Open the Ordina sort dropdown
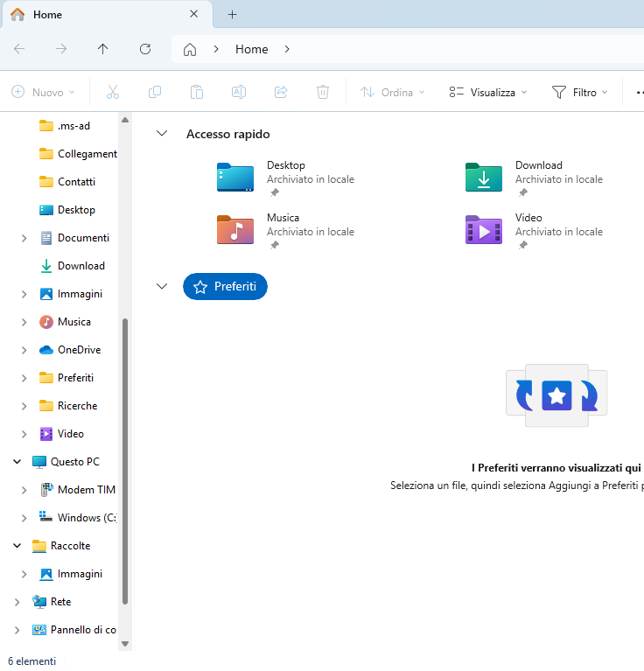The width and height of the screenshot is (644, 671). coord(392,93)
